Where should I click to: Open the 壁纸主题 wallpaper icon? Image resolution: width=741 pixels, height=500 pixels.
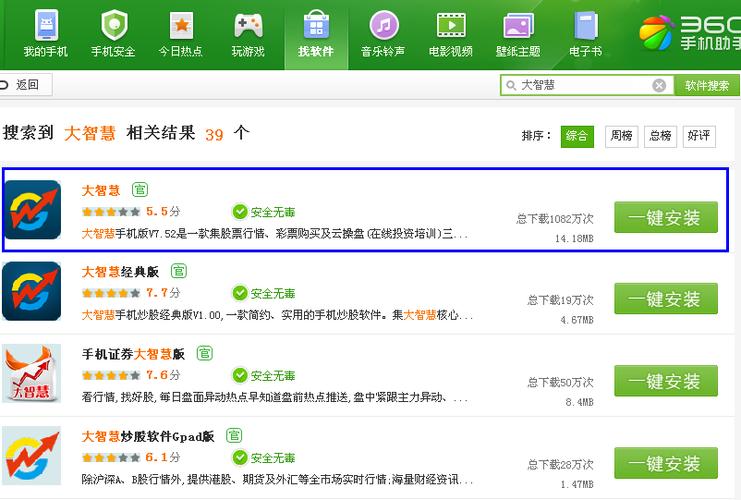[517, 26]
